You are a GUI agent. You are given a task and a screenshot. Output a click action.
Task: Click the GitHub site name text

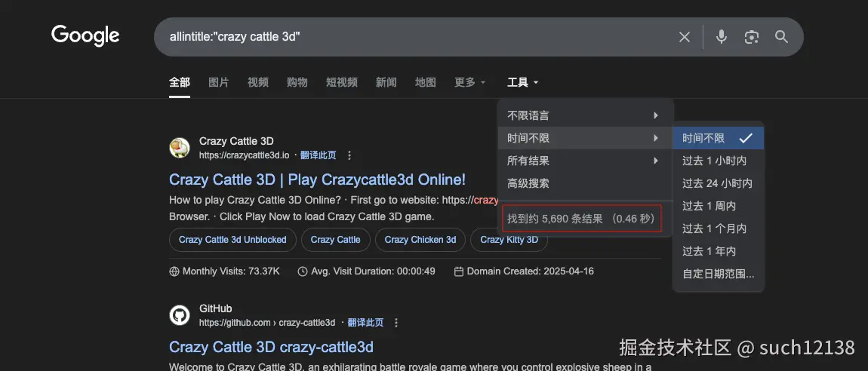[x=215, y=308]
